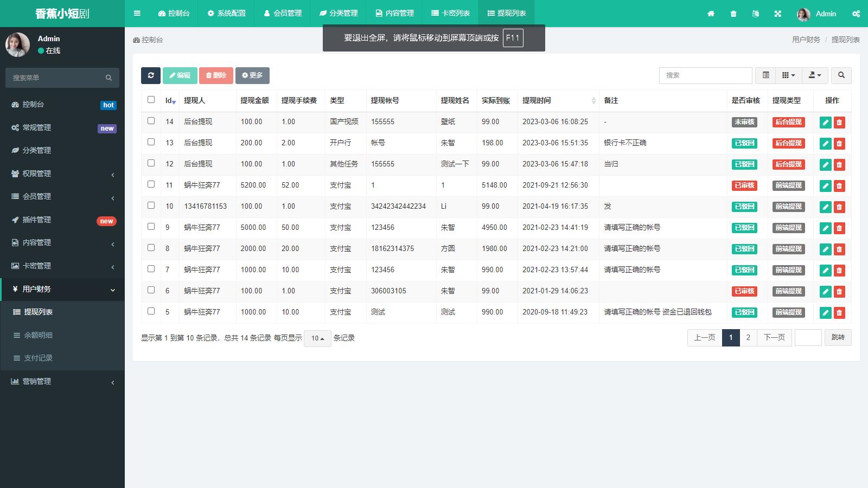Click the search magnifier in table toolbar
This screenshot has height=488, width=868.
coord(841,75)
